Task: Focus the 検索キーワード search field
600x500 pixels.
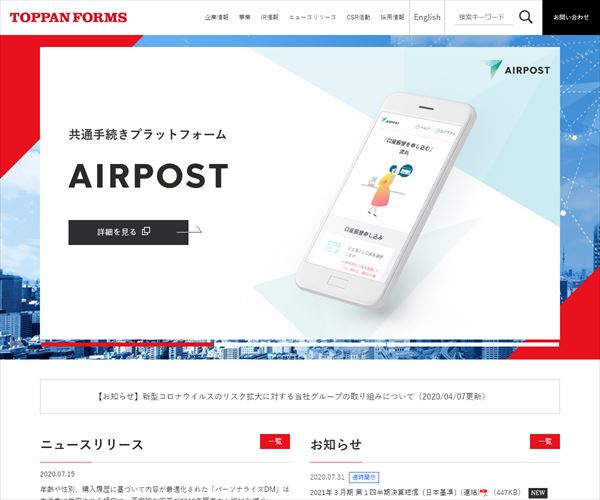Action: 484,17
